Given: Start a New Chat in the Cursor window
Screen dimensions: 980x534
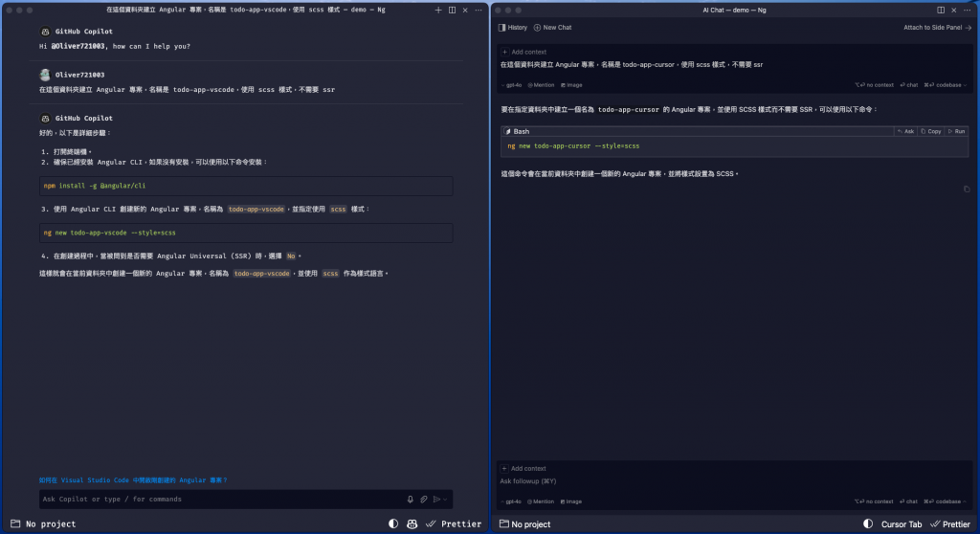Looking at the screenshot, I should click(x=552, y=28).
